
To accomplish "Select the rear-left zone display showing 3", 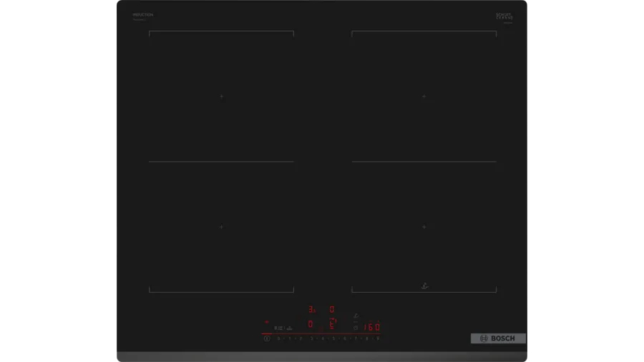I will (x=311, y=310).
